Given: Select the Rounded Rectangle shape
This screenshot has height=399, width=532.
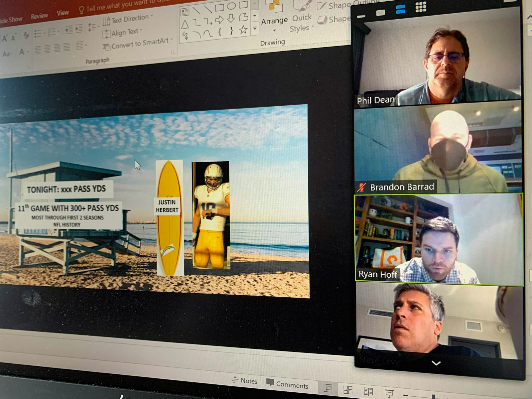Looking at the screenshot, I should click(243, 4).
